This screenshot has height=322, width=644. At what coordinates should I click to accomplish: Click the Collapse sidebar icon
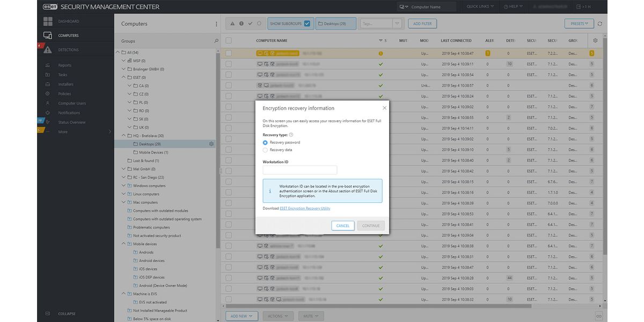[x=48, y=313]
